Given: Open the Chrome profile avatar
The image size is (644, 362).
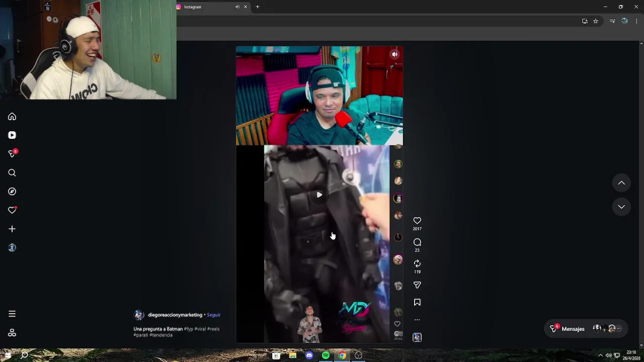Looking at the screenshot, I should pyautogui.click(x=624, y=21).
